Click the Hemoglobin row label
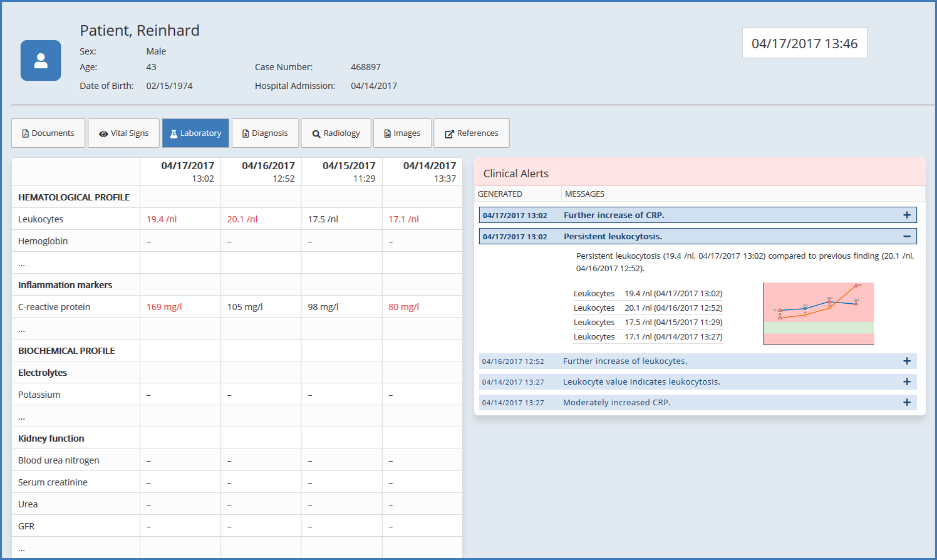The width and height of the screenshot is (937, 560). point(43,241)
